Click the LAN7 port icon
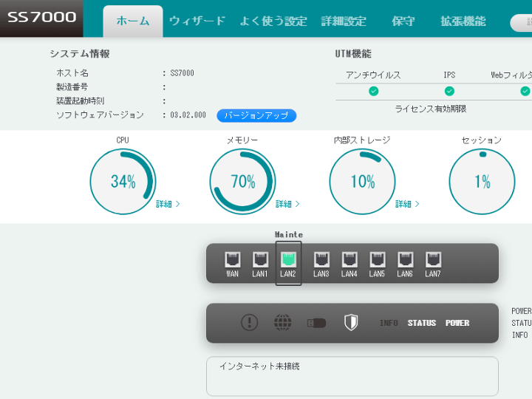 pyautogui.click(x=433, y=260)
